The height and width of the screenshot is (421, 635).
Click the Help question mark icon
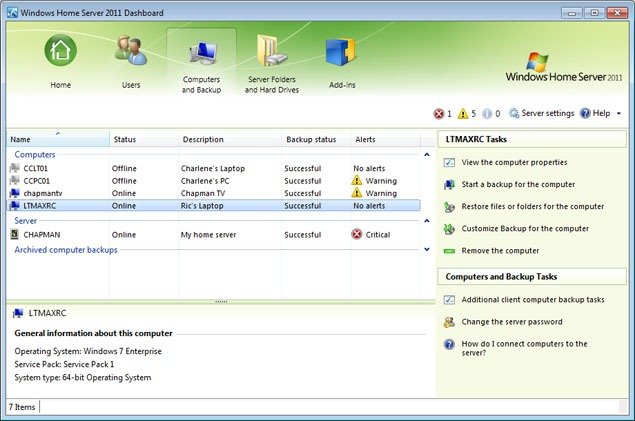[585, 113]
